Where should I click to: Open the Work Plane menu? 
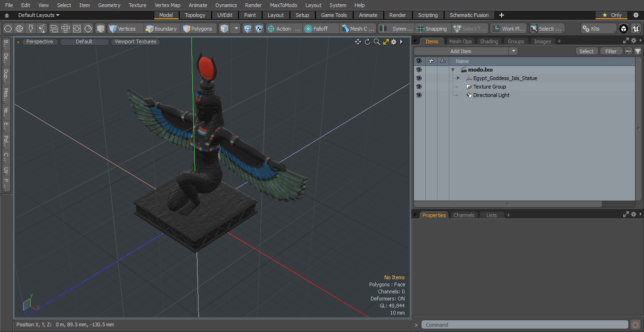click(x=508, y=29)
